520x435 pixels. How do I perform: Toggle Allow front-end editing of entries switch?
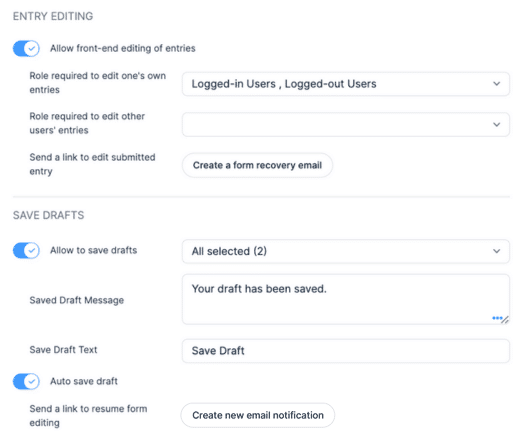click(x=26, y=49)
